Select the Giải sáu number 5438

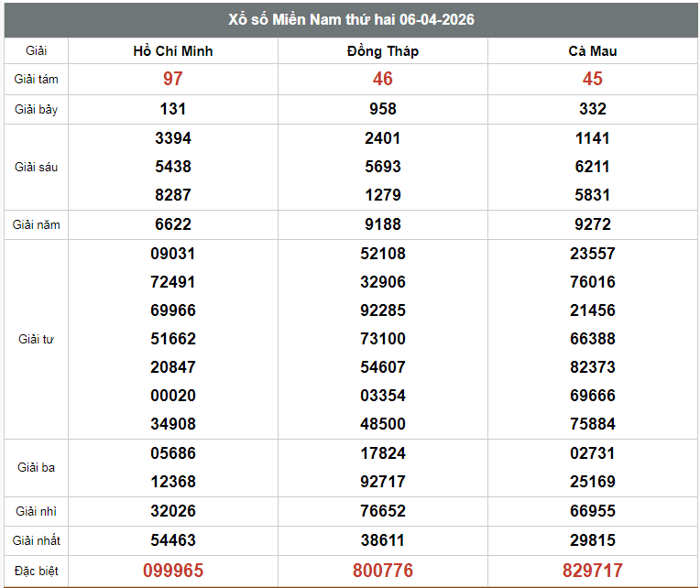click(x=173, y=167)
